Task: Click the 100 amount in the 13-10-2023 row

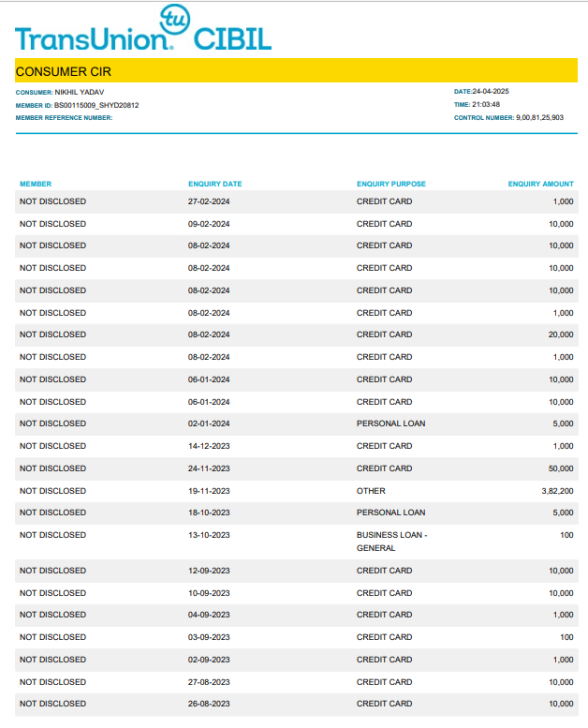Action: click(x=566, y=535)
